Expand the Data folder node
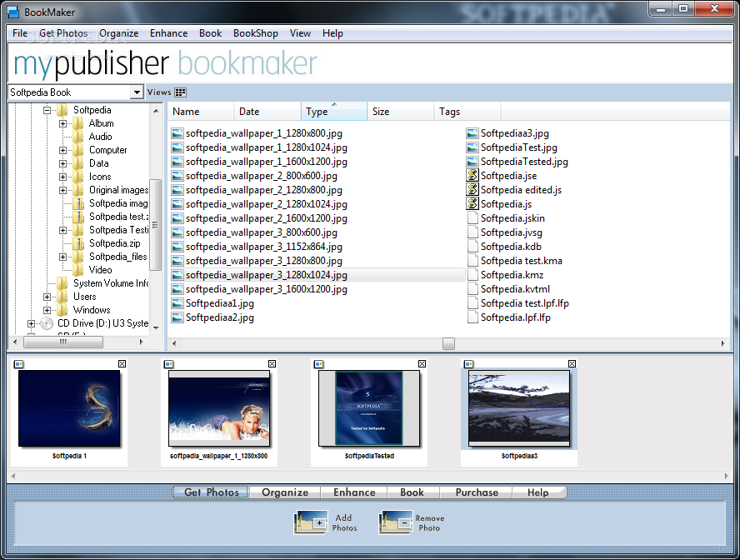This screenshot has width=740, height=560. (62, 163)
